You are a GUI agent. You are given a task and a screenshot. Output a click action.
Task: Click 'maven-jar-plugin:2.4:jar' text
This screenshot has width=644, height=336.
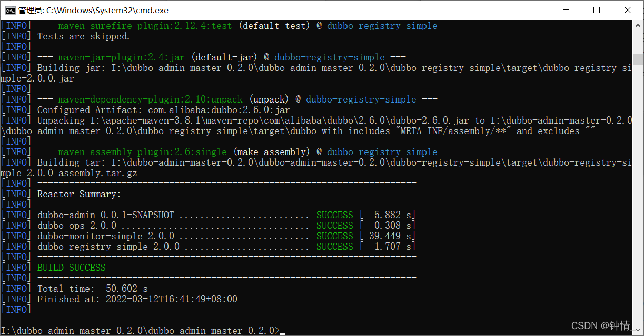coord(121,57)
